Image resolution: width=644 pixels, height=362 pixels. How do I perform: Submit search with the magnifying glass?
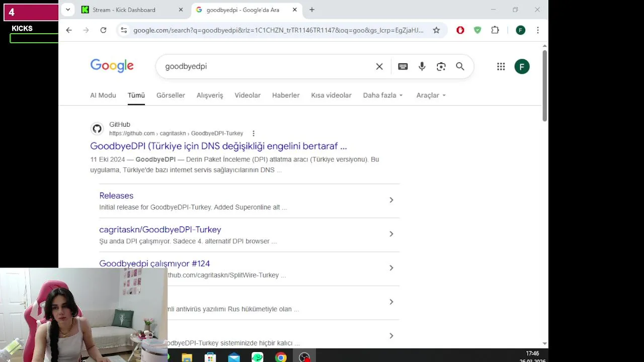coord(460,66)
